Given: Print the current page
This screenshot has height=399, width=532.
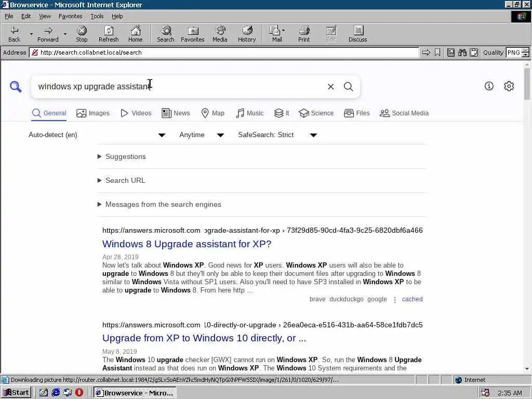Looking at the screenshot, I should [x=304, y=34].
